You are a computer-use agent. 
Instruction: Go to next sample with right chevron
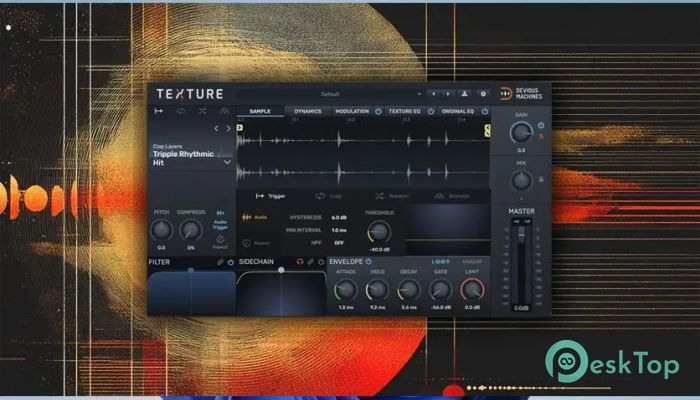229,129
